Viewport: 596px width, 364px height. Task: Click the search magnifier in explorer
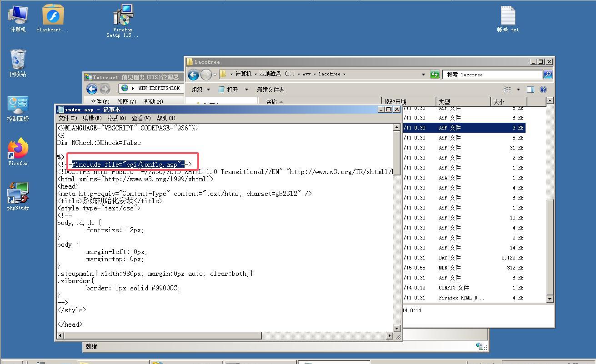point(548,74)
